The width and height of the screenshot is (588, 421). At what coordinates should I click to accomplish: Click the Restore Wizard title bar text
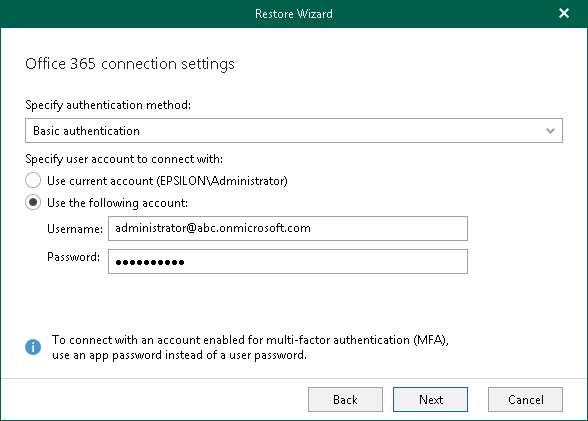pyautogui.click(x=294, y=14)
